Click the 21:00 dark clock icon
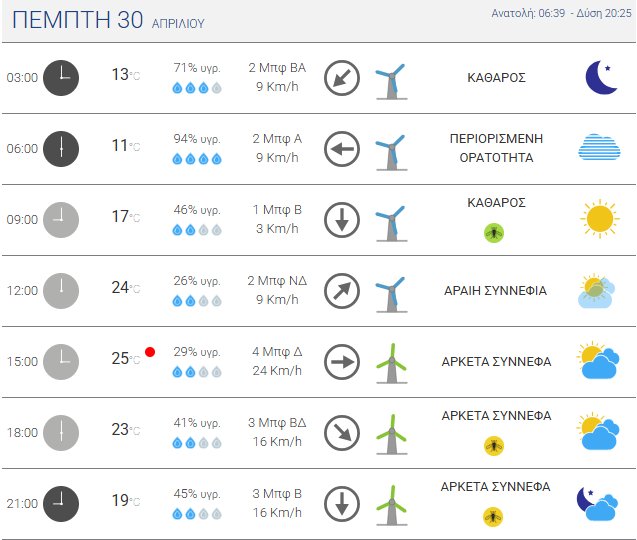 (x=61, y=503)
